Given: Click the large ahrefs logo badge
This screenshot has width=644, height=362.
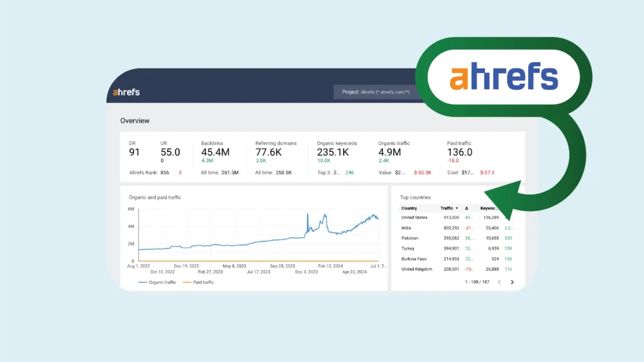Looking at the screenshot, I should pos(504,77).
